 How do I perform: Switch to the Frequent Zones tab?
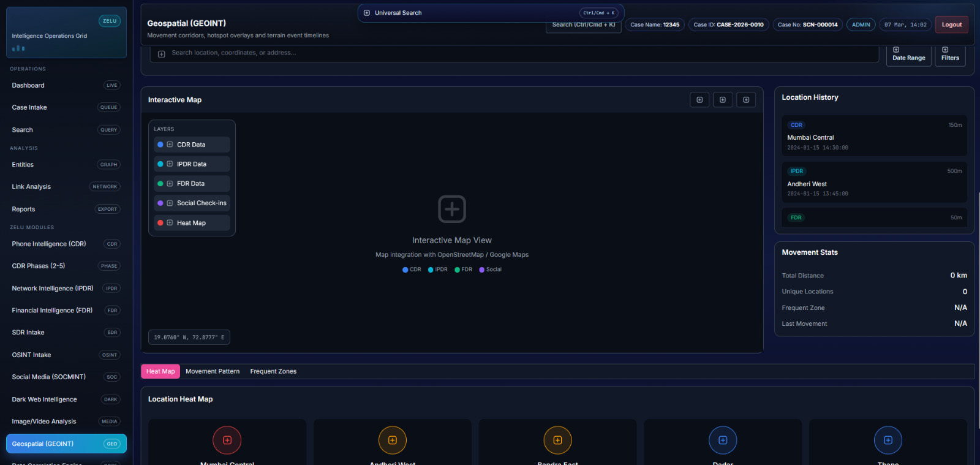tap(273, 371)
